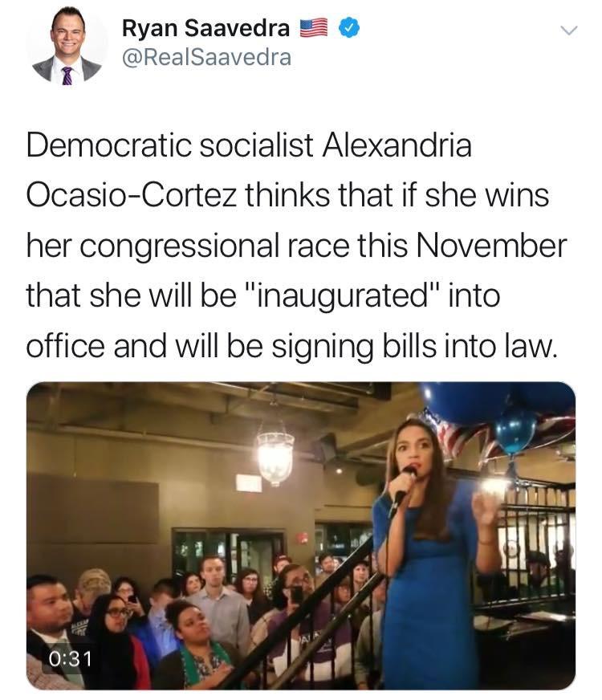Click "signing bills into law" phrase
Image resolution: width=602 pixels, height=700 pixels.
click(414, 347)
